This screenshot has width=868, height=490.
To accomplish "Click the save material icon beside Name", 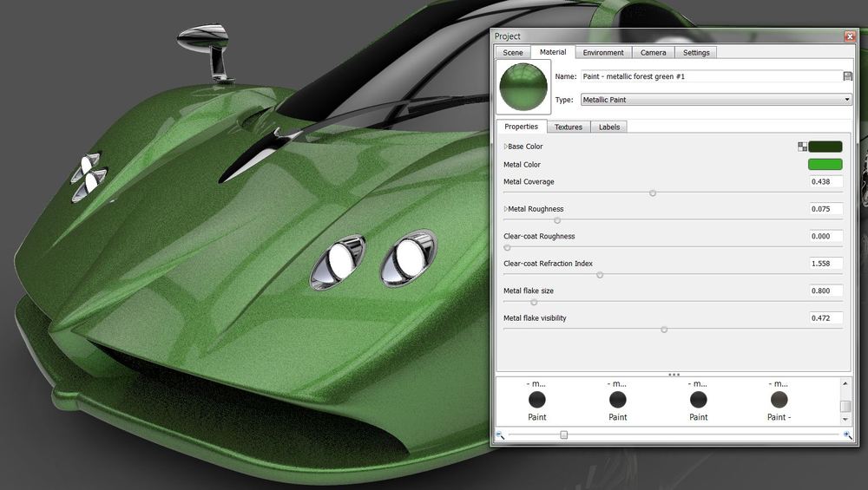I will 847,76.
